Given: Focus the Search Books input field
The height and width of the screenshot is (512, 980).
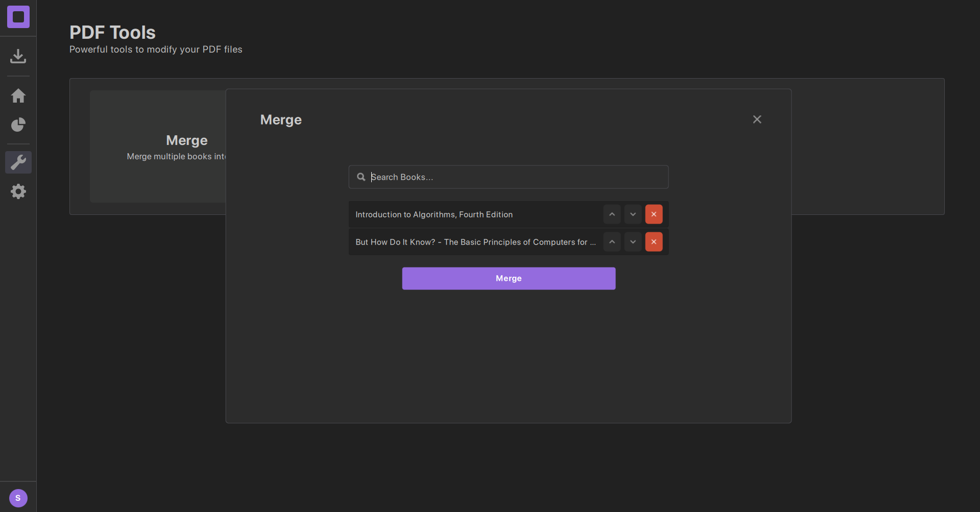Looking at the screenshot, I should click(509, 177).
